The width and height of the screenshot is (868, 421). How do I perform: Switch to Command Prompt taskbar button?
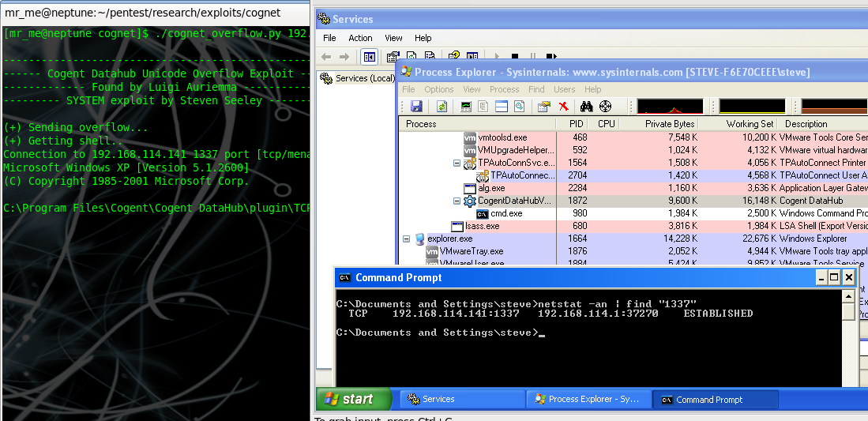716,400
